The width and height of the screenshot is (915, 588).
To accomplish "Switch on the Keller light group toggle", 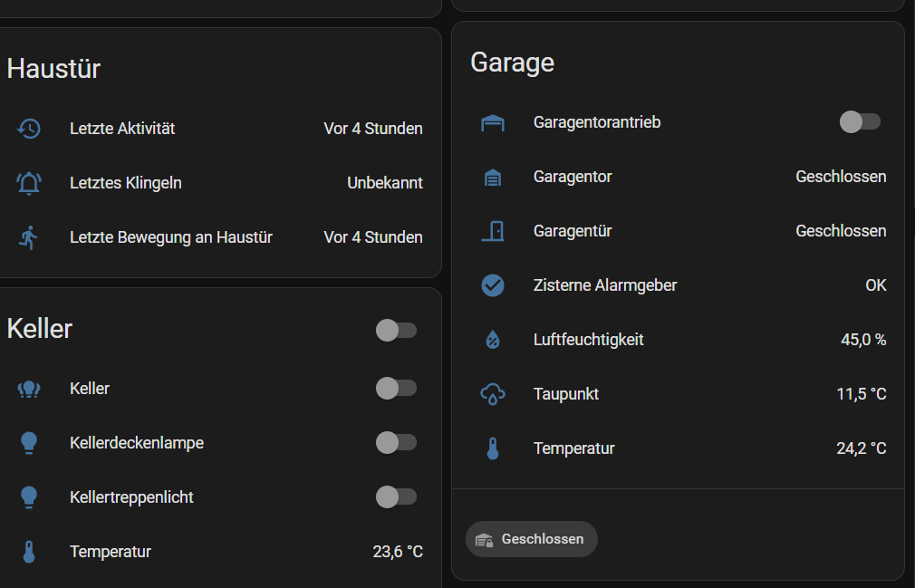I will point(396,389).
